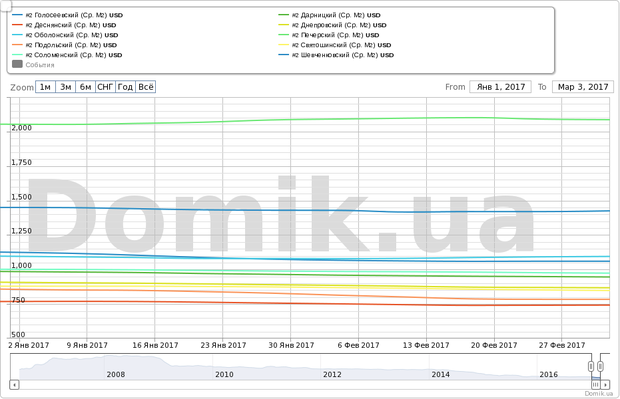Click the Всё zoom button

[146, 87]
